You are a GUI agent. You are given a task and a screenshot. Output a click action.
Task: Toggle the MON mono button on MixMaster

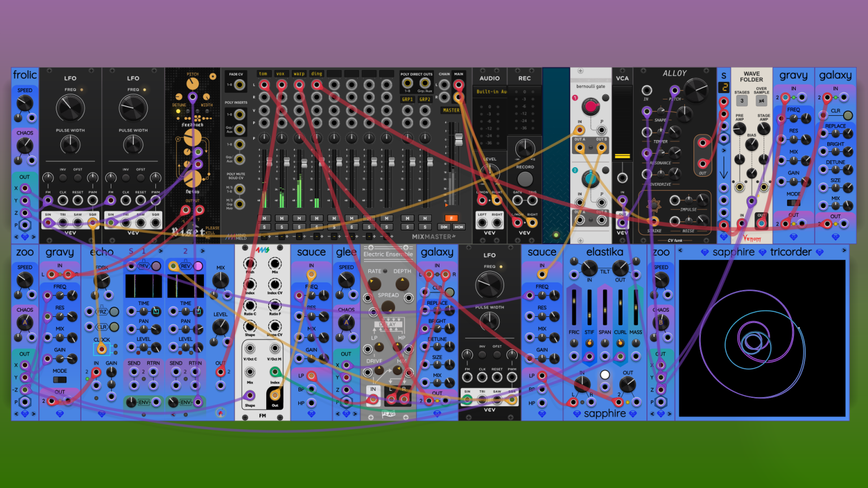(459, 227)
